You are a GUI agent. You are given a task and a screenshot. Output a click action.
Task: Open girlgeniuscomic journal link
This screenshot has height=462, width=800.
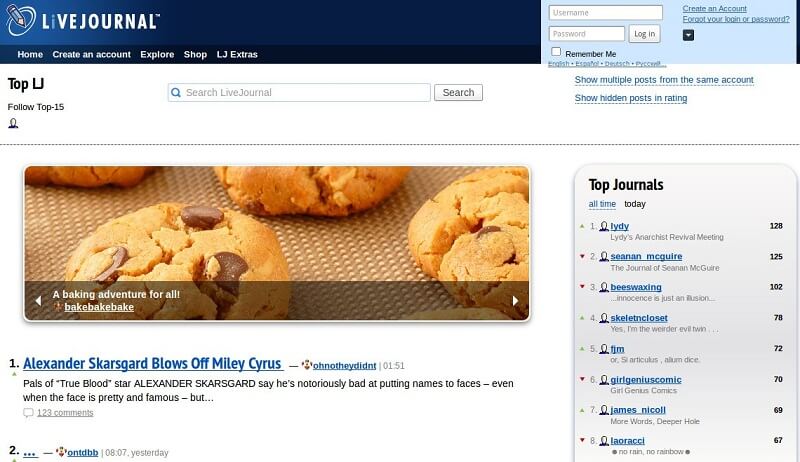click(646, 380)
